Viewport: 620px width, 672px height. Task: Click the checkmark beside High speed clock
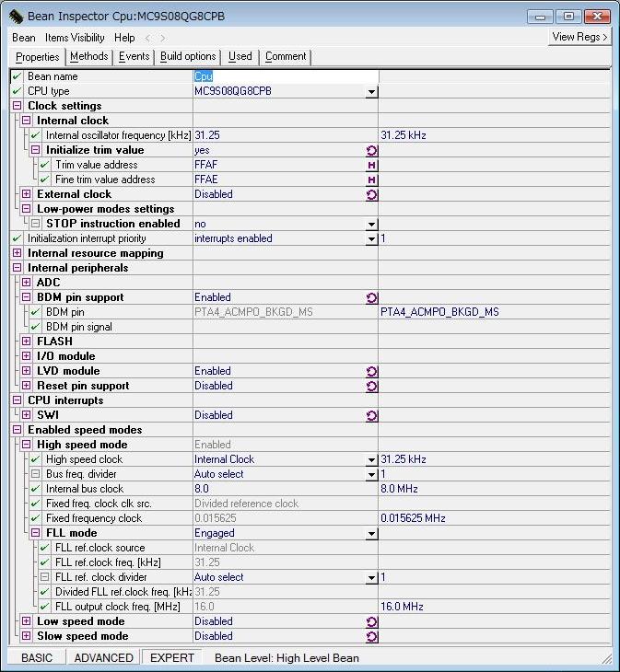pyautogui.click(x=35, y=459)
